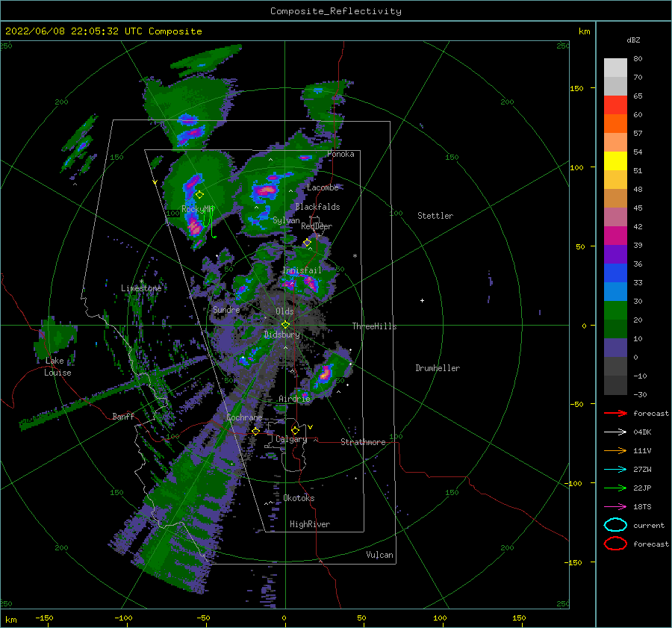The height and width of the screenshot is (628, 672).
Task: Click the HighRiver town label
Action: (x=310, y=524)
